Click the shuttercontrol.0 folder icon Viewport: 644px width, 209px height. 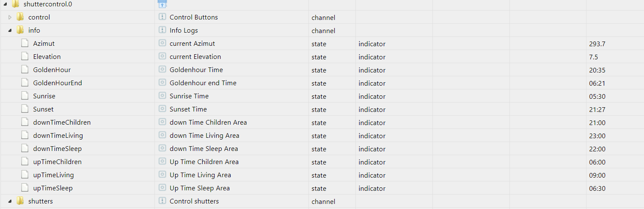16,4
